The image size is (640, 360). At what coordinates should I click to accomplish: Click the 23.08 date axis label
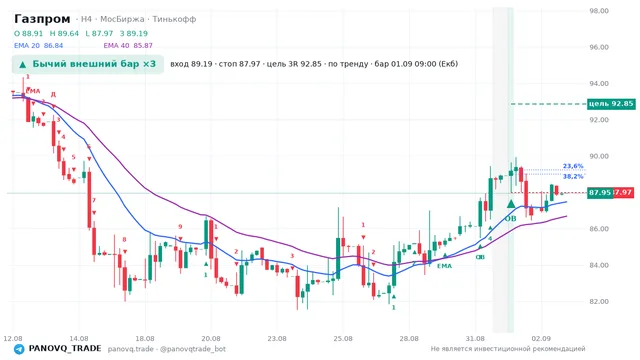tap(277, 339)
